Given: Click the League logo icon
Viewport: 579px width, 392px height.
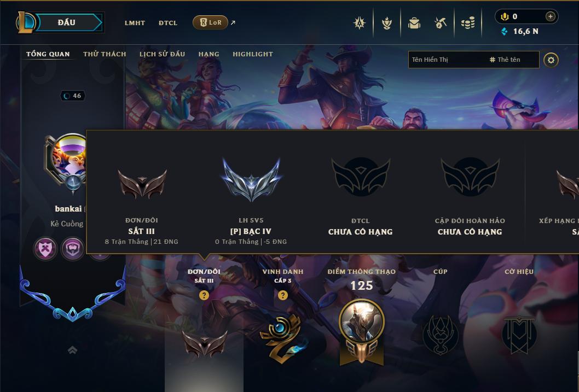Looking at the screenshot, I should click(x=26, y=22).
